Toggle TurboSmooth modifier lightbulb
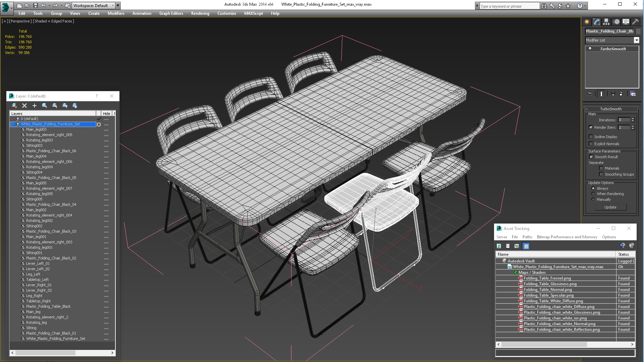This screenshot has height=362, width=644. click(590, 49)
